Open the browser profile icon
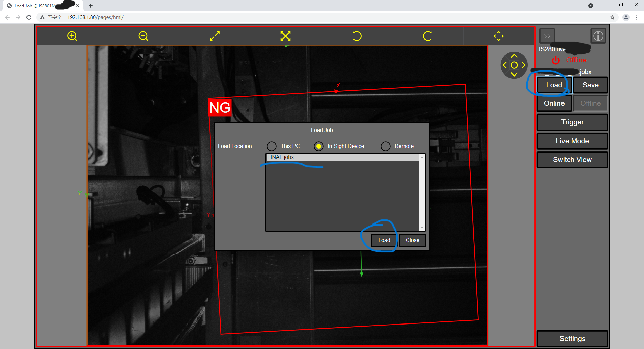 click(x=626, y=17)
